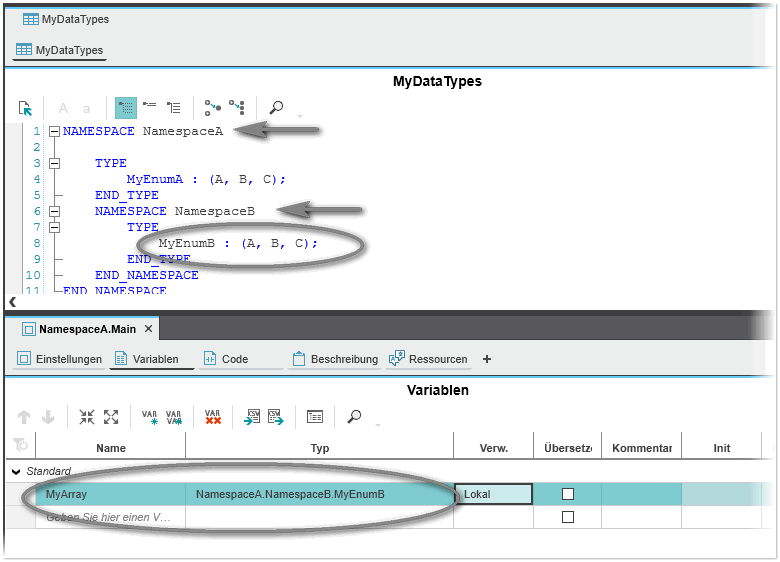
Task: Open the Beschreibung tab
Action: 335,359
